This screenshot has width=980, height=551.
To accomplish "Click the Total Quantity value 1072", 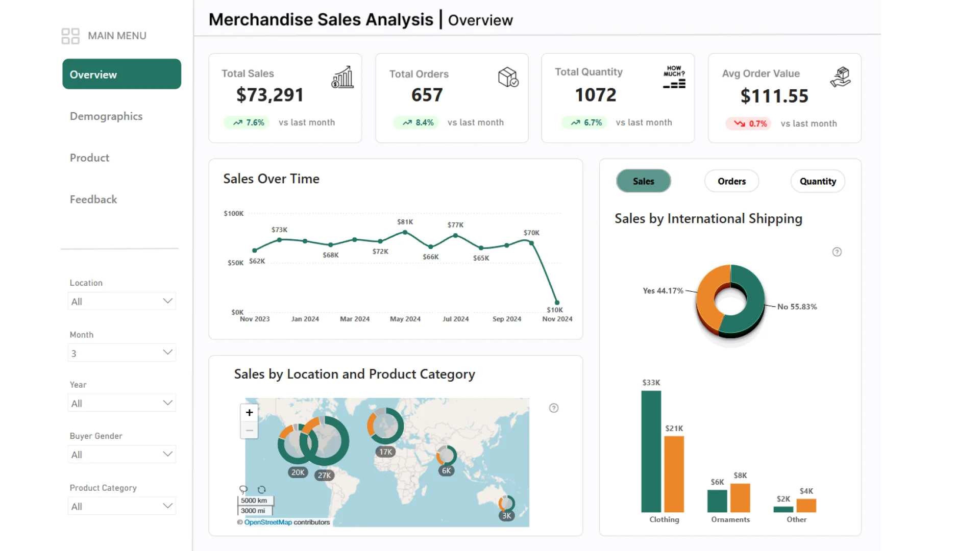I will tap(596, 95).
